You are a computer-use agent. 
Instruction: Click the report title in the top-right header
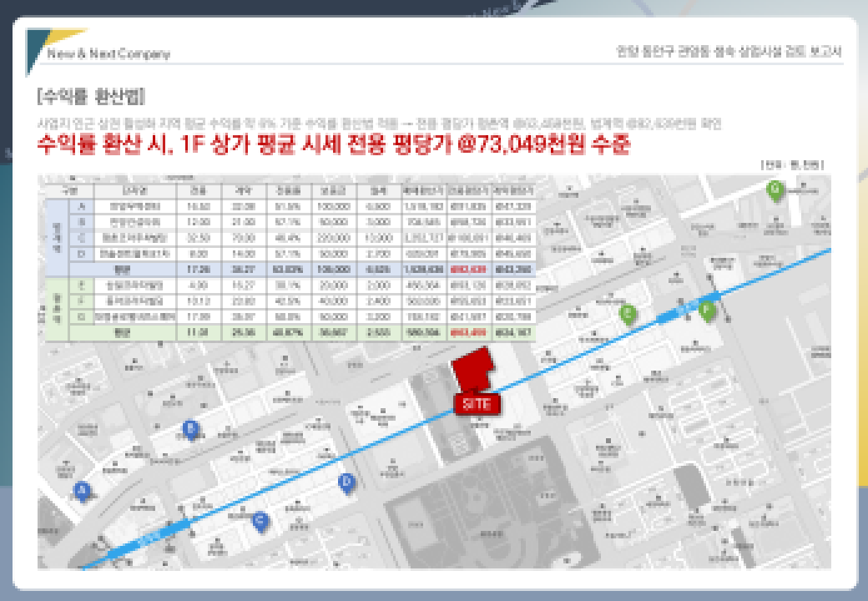coord(729,52)
